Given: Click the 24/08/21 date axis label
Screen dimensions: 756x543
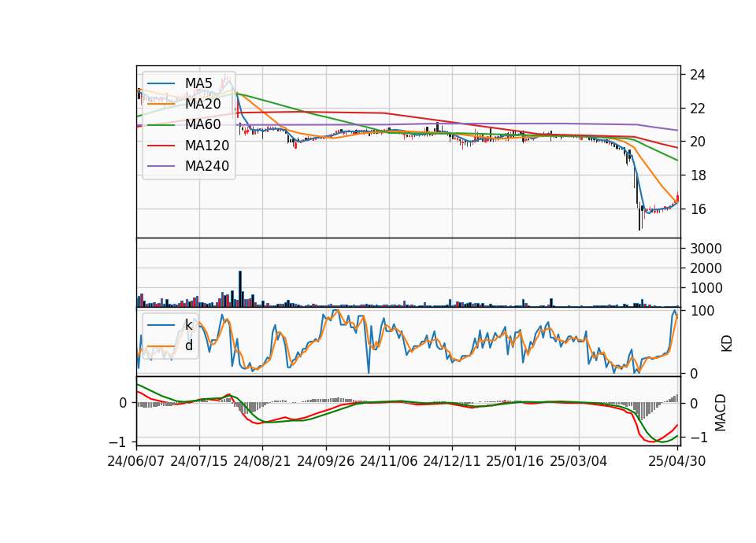Looking at the screenshot, I should click(x=262, y=461).
